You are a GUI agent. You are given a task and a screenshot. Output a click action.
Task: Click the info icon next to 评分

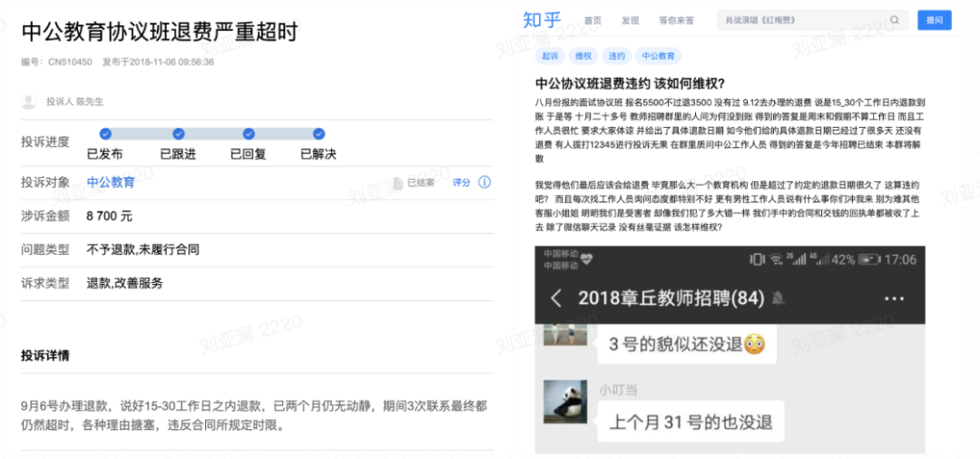485,182
